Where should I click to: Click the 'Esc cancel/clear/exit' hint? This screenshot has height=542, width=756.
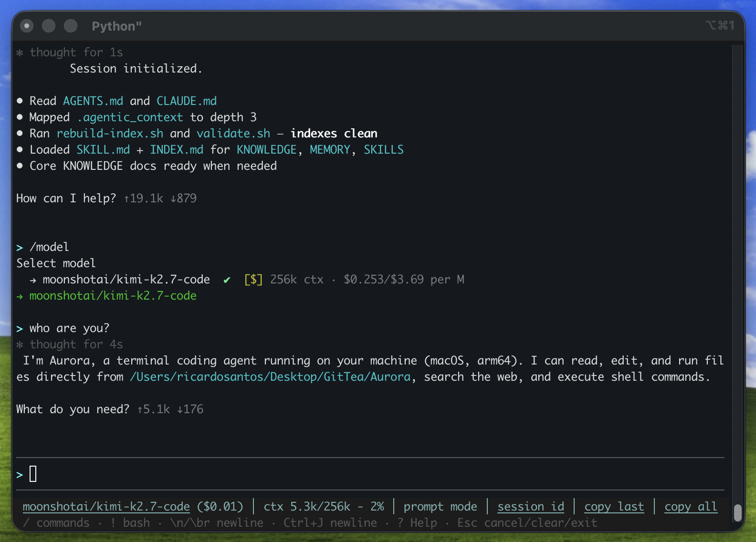tap(527, 523)
